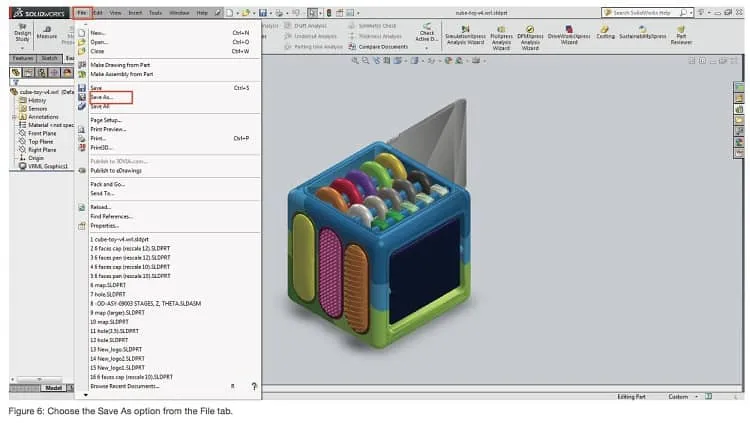Expand more menu items arrow at bottom
This screenshot has height=423, width=750.
tap(86, 395)
